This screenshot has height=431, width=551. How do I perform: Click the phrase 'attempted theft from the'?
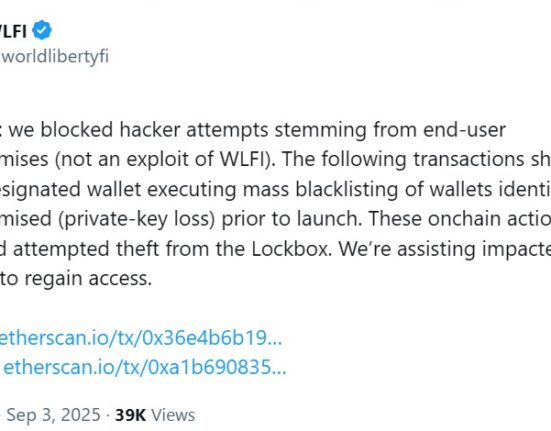point(130,249)
